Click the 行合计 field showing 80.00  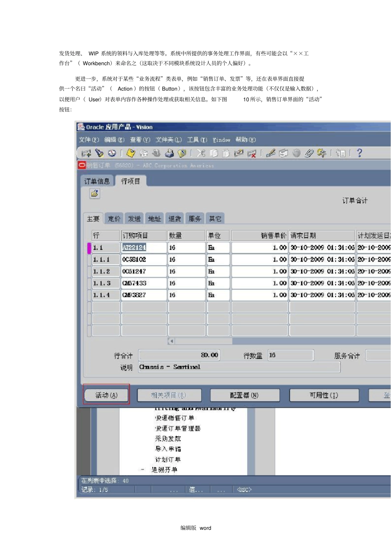179,355
